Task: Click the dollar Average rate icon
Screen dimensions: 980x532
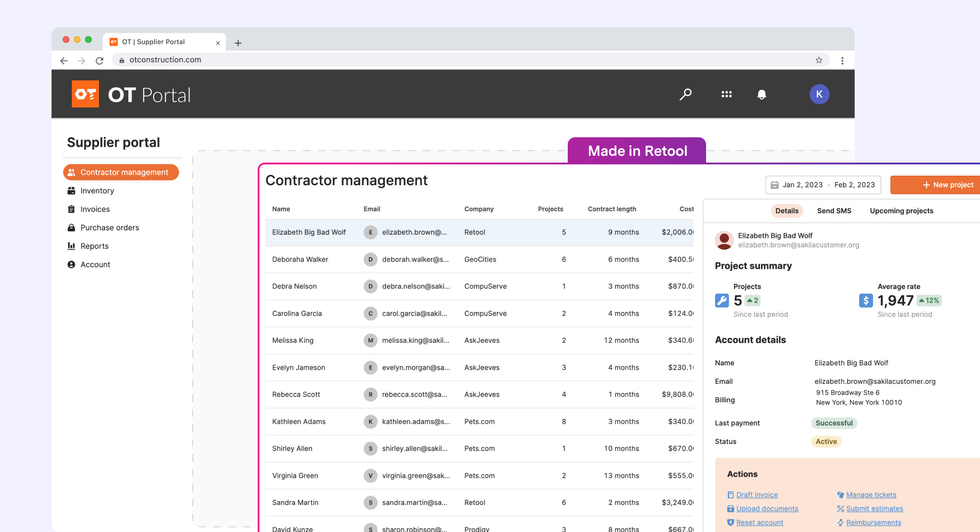Action: [x=866, y=300]
